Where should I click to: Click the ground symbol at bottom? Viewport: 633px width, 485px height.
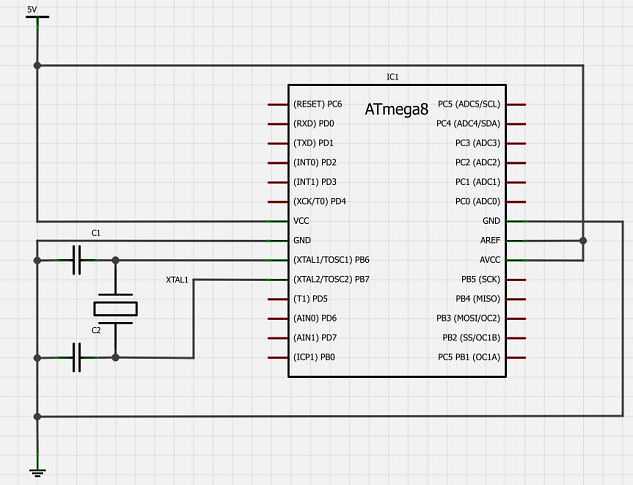click(37, 472)
